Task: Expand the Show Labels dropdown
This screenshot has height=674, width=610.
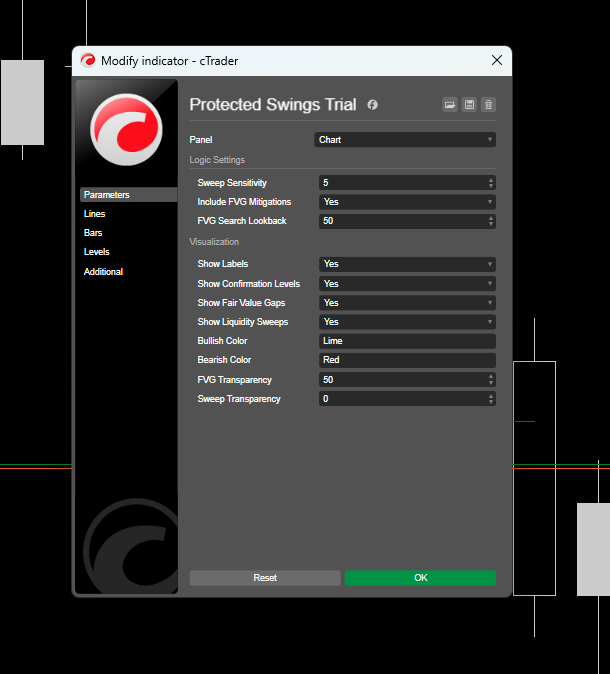Action: click(x=405, y=264)
